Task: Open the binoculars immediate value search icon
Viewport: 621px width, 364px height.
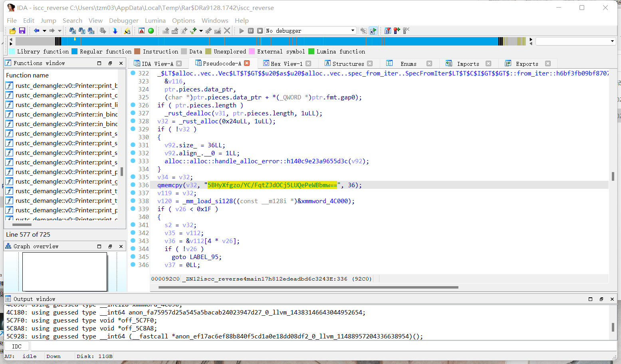Action: click(x=73, y=31)
